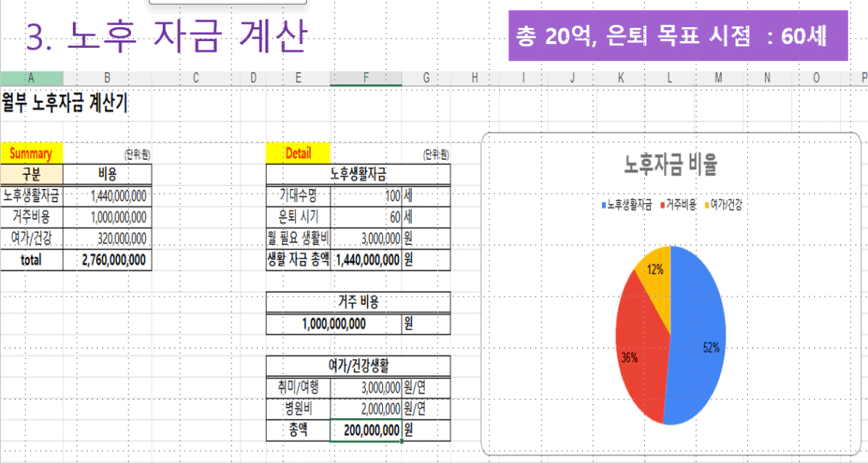Select life expectancy value 100

pyautogui.click(x=366, y=196)
